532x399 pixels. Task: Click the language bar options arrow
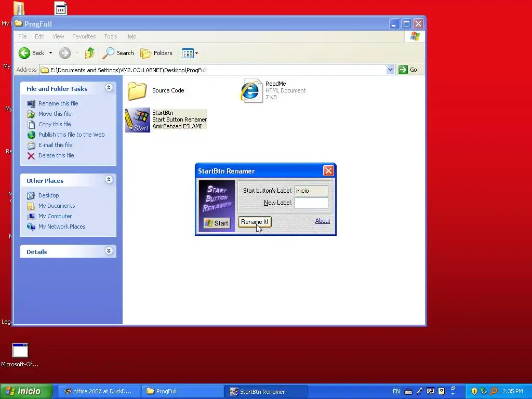tap(453, 394)
